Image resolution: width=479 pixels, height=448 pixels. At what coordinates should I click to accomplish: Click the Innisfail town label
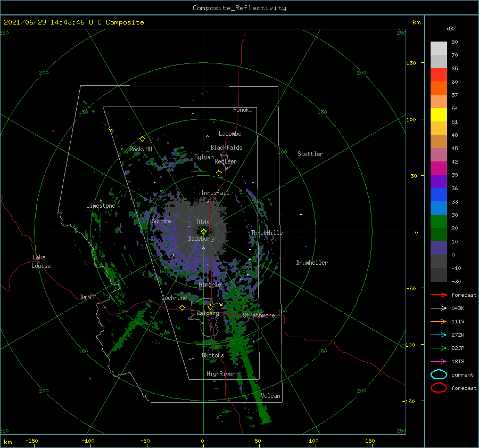215,193
